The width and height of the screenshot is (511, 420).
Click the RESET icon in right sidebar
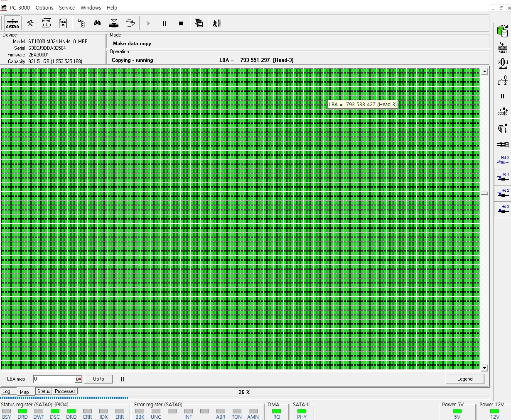tap(502, 47)
